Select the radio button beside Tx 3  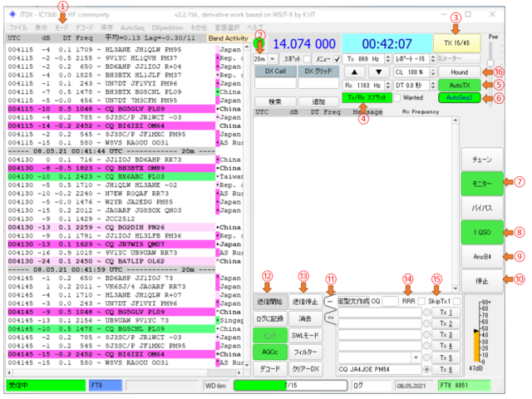[426, 335]
